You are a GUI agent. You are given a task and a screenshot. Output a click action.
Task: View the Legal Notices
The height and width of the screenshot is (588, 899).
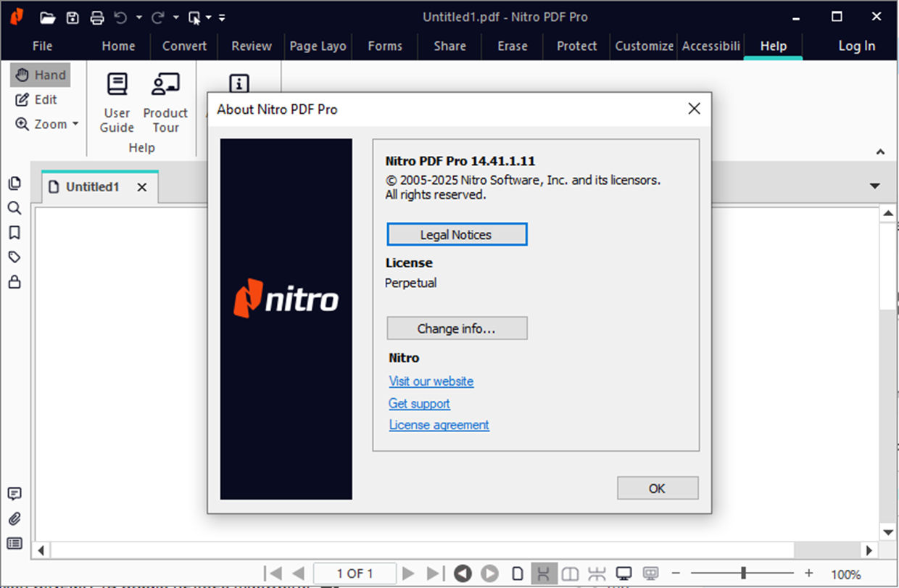457,233
